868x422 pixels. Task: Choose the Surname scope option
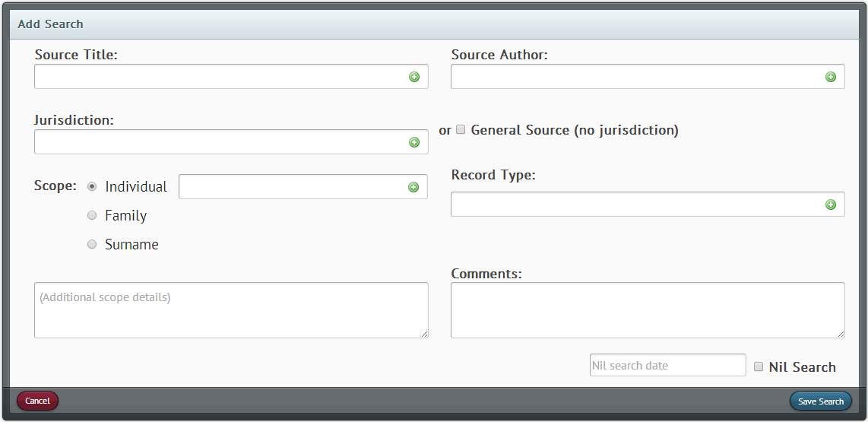pos(92,244)
